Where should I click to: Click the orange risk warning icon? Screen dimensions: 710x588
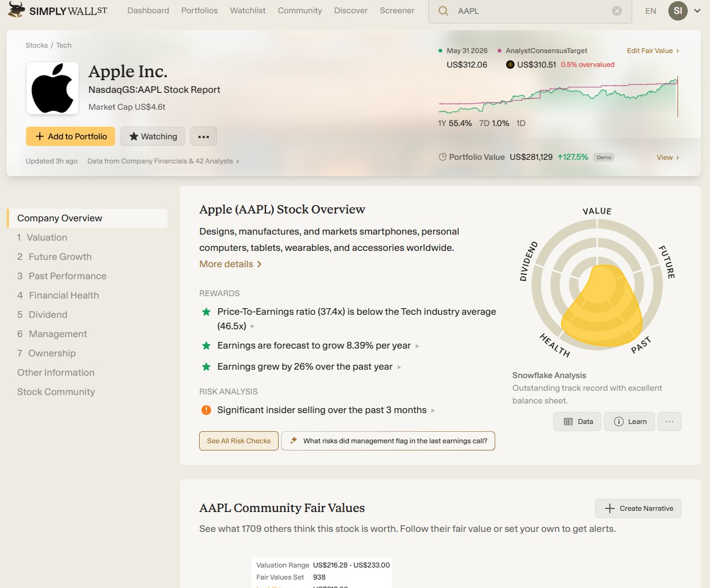tap(206, 410)
